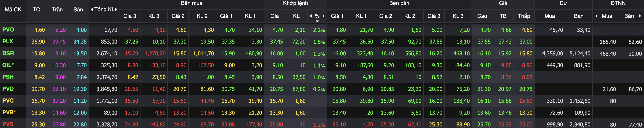Open PLX stock symbol

coord(8,41)
